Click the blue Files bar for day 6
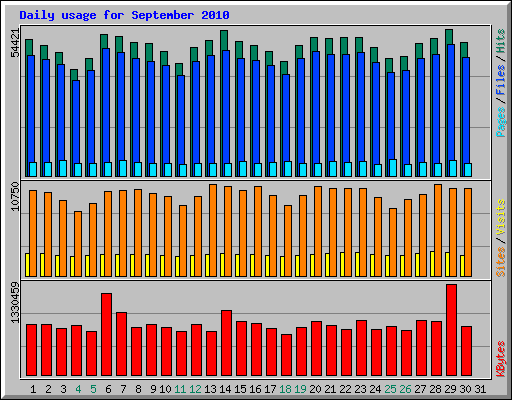512x400 pixels. [x=106, y=105]
